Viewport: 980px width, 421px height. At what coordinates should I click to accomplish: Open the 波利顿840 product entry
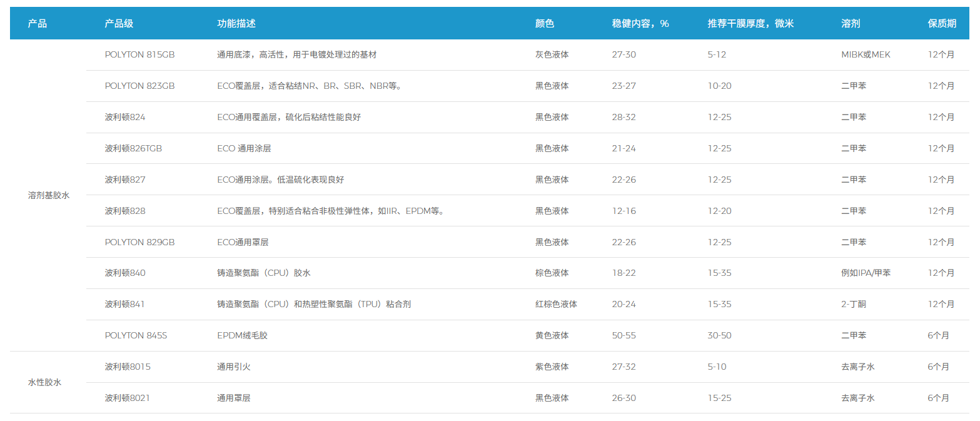[125, 273]
